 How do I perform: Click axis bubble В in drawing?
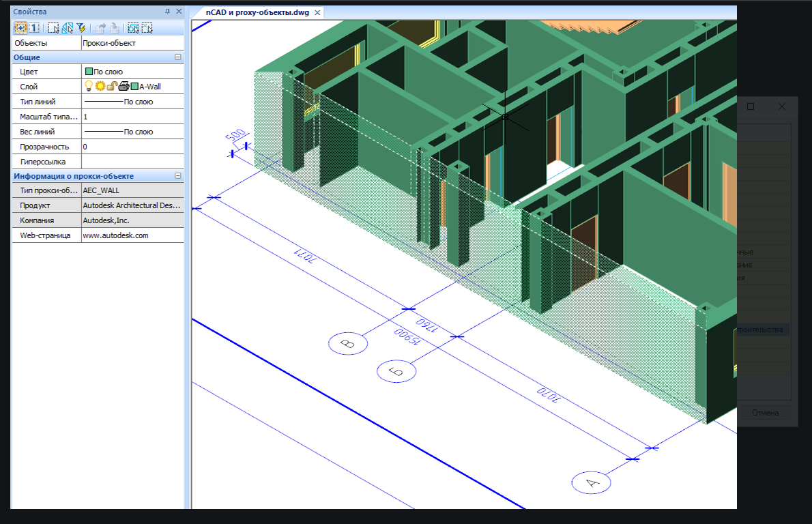coord(348,343)
